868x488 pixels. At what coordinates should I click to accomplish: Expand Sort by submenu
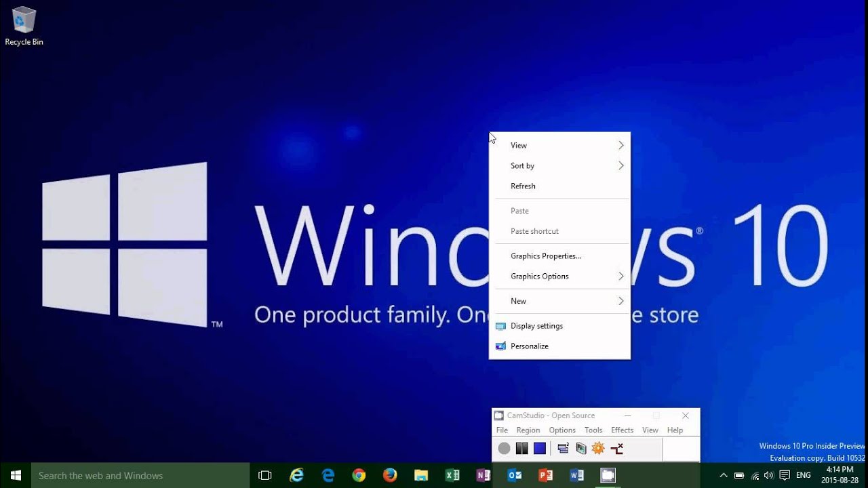(559, 165)
